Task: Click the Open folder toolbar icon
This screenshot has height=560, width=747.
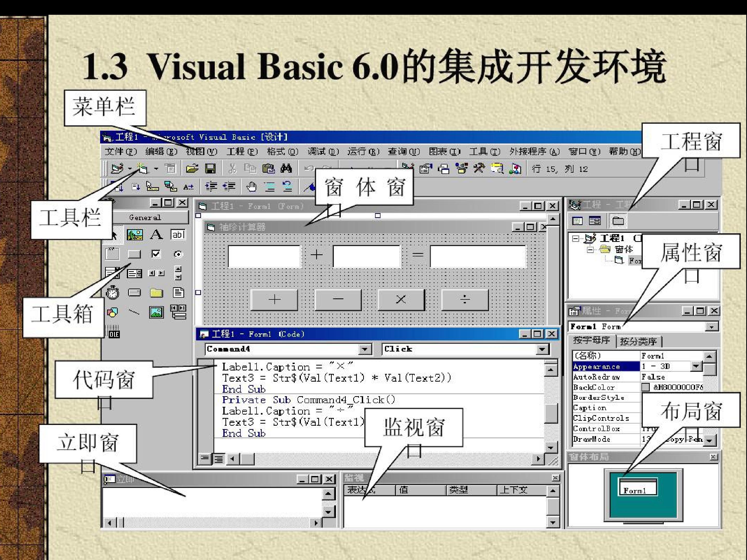Action: [x=192, y=169]
